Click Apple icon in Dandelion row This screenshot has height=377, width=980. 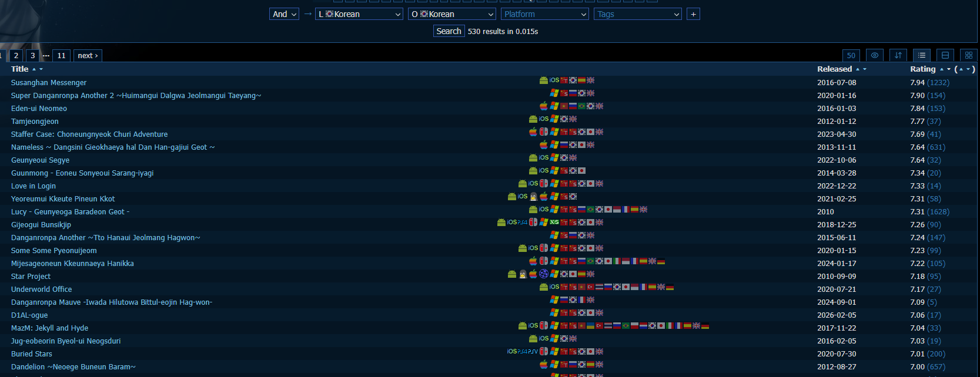[544, 364]
